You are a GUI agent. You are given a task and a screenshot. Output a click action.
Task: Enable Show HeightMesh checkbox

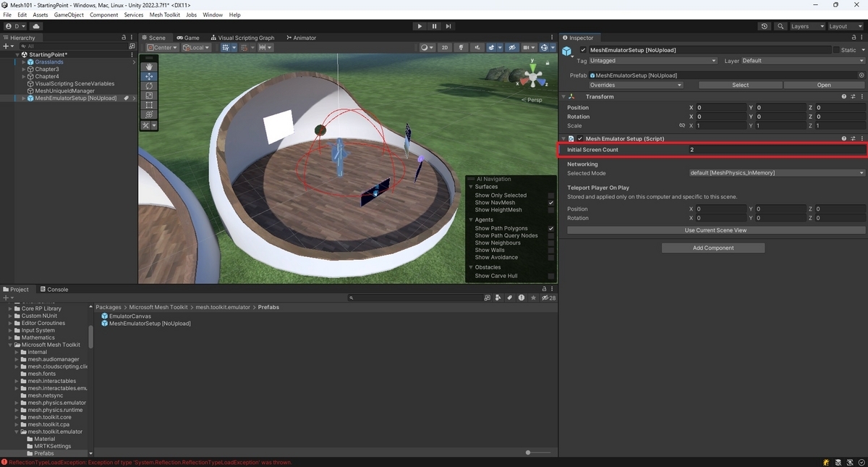551,210
